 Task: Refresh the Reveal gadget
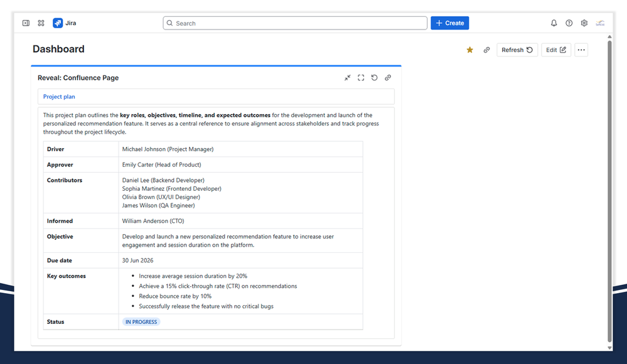[374, 78]
